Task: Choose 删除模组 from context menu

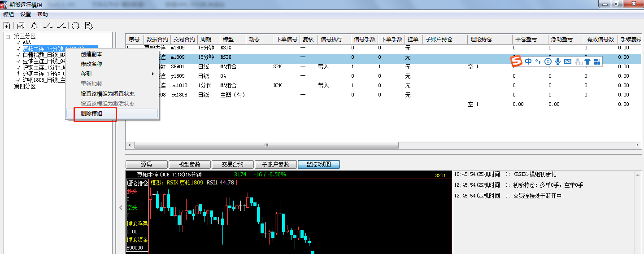Action: pyautogui.click(x=91, y=114)
